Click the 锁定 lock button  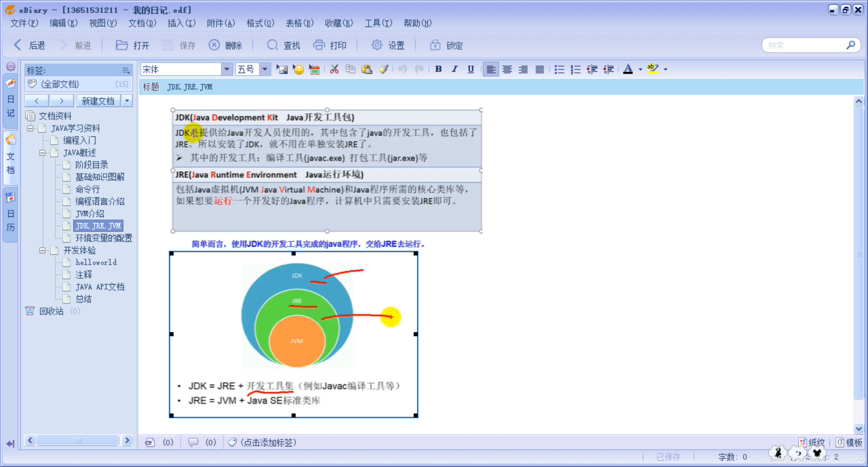click(446, 45)
